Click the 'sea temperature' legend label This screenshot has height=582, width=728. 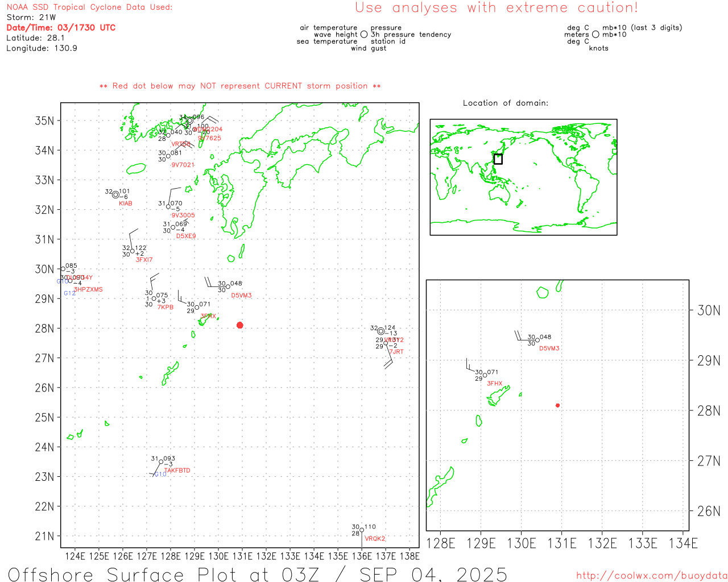point(327,41)
